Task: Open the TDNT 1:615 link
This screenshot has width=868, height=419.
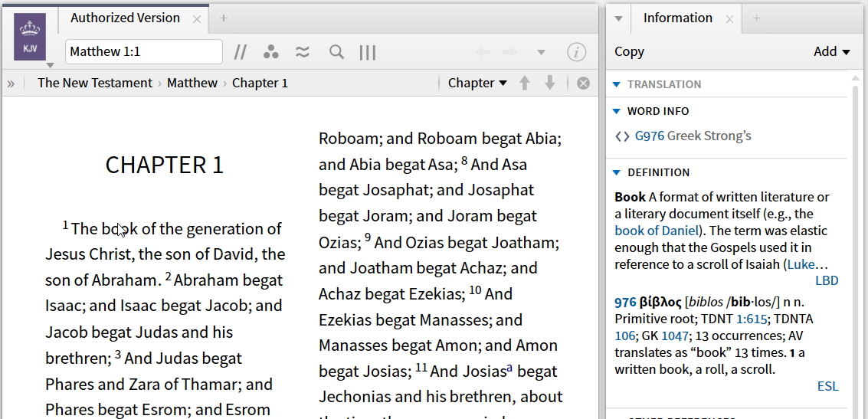Action: (752, 319)
